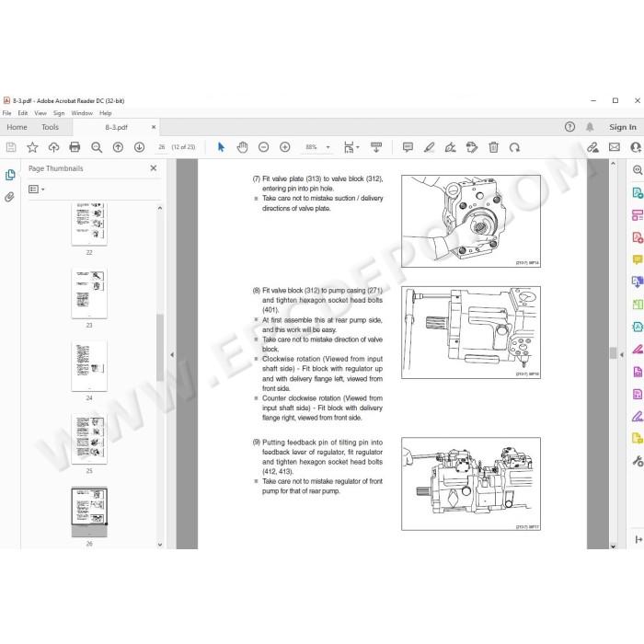The width and height of the screenshot is (644, 644).
Task: Select the 8-3.pdf document tab
Action: (116, 127)
